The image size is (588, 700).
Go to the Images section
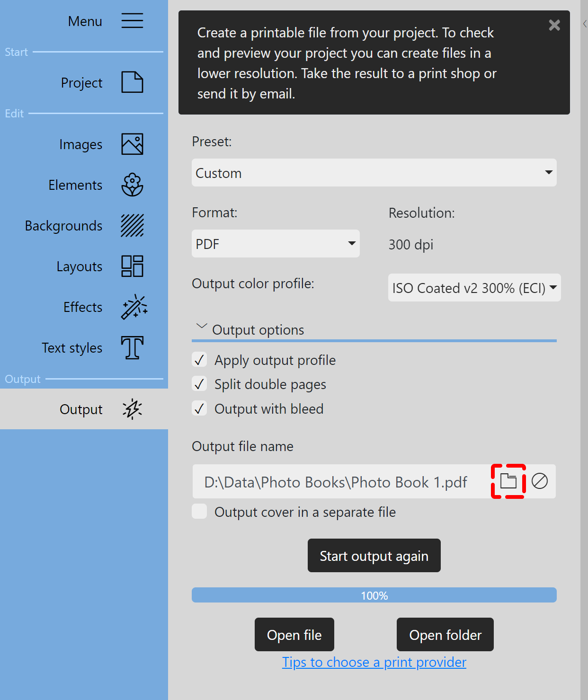point(81,144)
